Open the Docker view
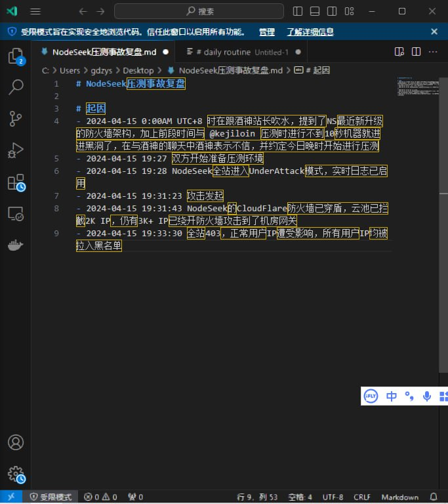This screenshot has height=504, width=448. pos(16,245)
